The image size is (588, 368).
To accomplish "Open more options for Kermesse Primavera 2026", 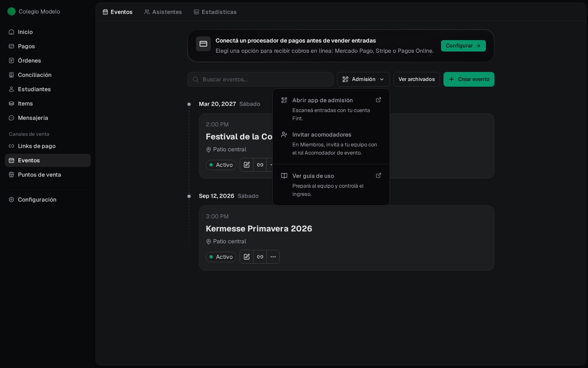I will click(273, 257).
